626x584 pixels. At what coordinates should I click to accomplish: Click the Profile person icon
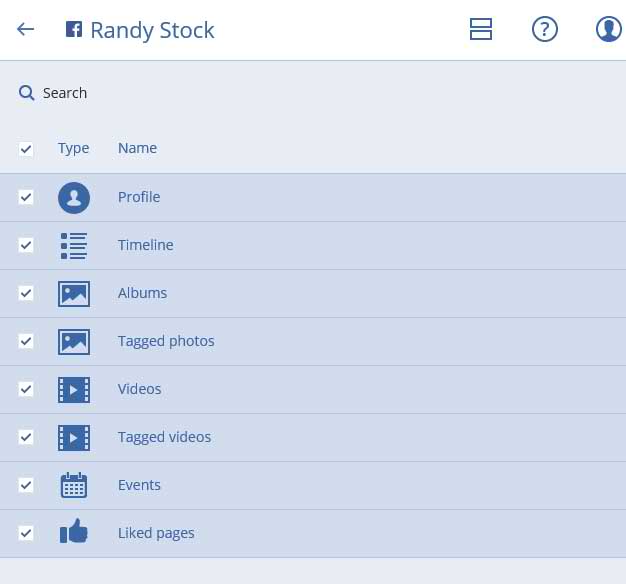tap(74, 198)
